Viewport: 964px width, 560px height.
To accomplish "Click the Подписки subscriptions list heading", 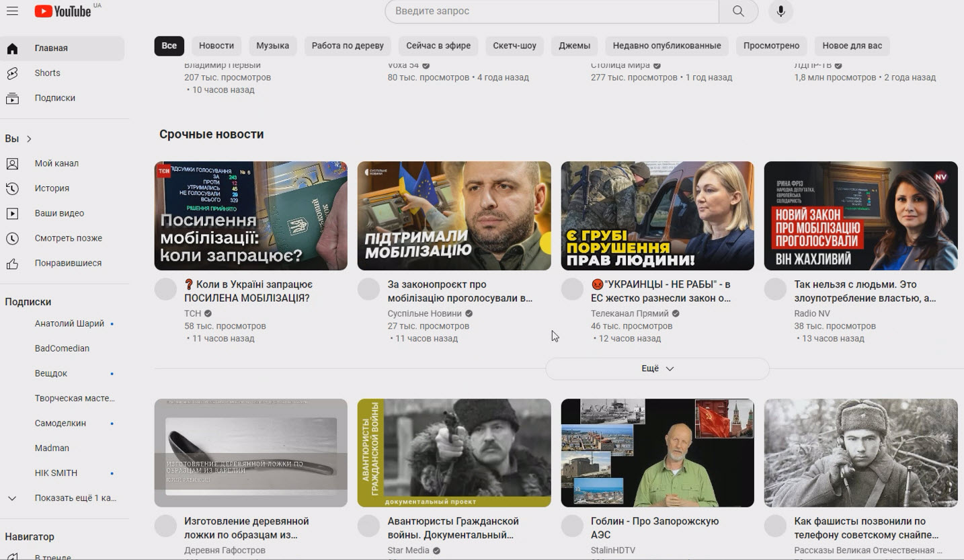I will pyautogui.click(x=28, y=302).
